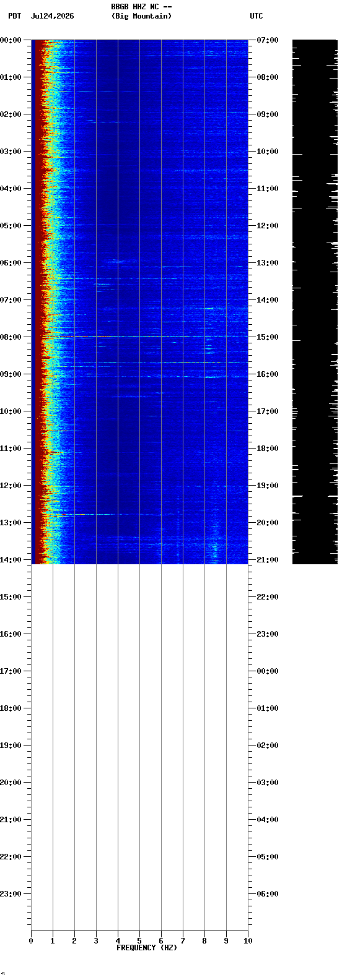Click the 15:00 UTC time label
This screenshot has width=342, height=980.
click(267, 337)
